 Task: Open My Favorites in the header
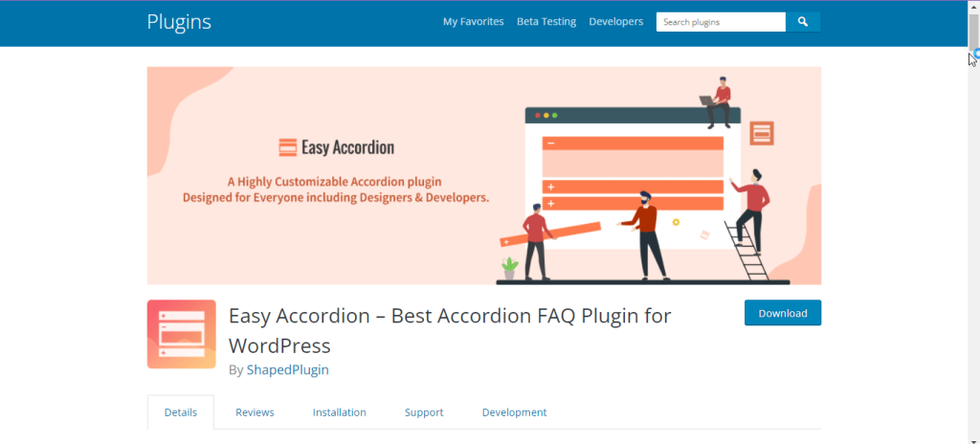point(473,22)
